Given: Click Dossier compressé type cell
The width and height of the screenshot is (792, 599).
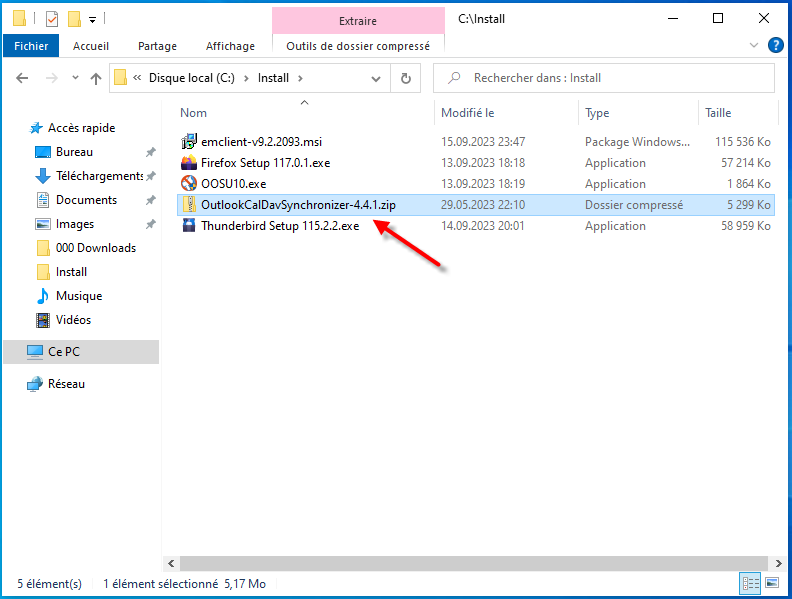Looking at the screenshot, I should 634,205.
